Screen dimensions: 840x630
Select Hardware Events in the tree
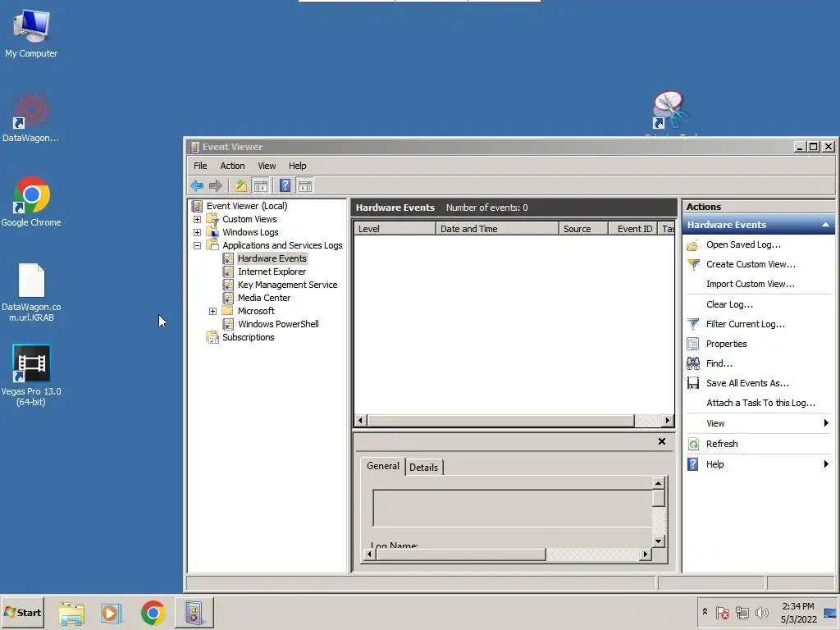(x=272, y=258)
